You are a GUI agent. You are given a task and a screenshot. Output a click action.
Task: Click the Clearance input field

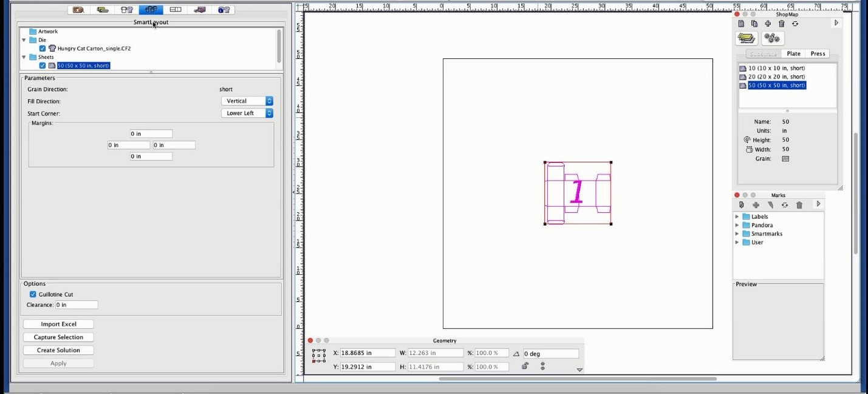tap(77, 305)
